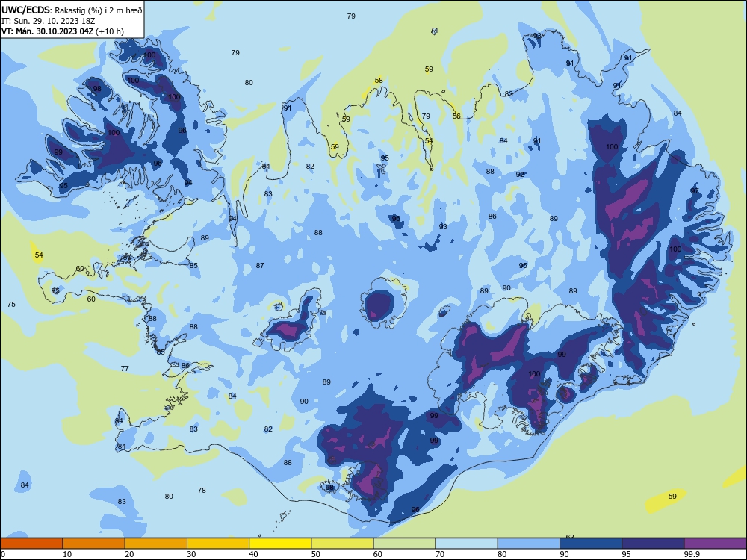The image size is (747, 560).
Task: Click the title text 'UWC/ECDS: Rakastig (%) í 2 m hæð'
Action: [72, 10]
